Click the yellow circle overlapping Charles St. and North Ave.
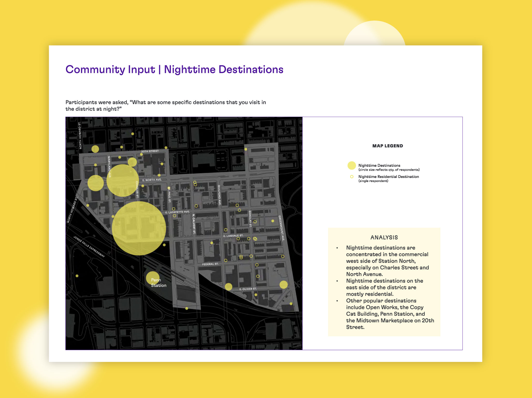532x398 pixels. (x=123, y=180)
